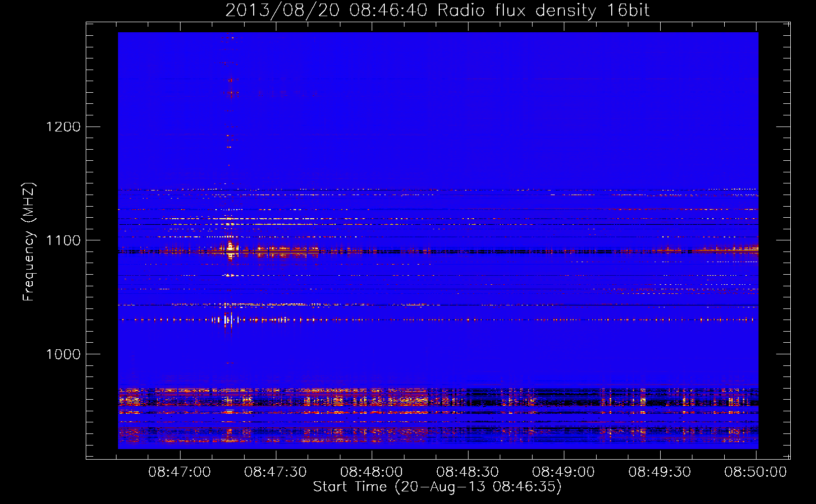Image resolution: width=816 pixels, height=504 pixels.
Task: Select the 08:49:00 time tick label
Action: tap(563, 472)
